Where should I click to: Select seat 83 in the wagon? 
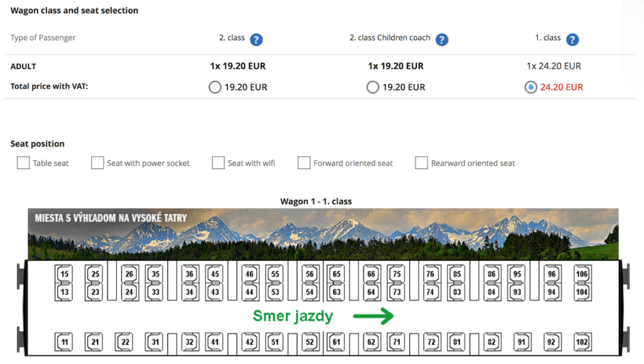pos(457,292)
